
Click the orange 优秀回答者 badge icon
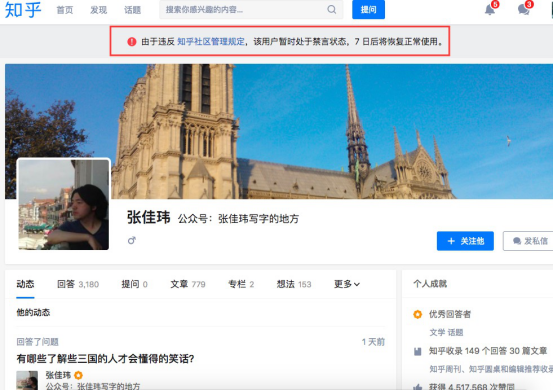417,314
